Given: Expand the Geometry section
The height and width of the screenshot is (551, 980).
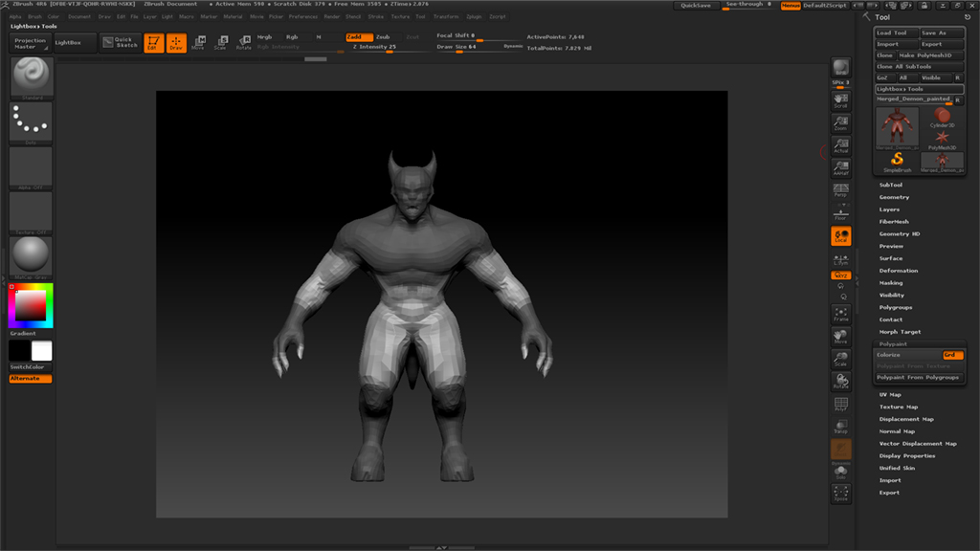Looking at the screenshot, I should (895, 197).
